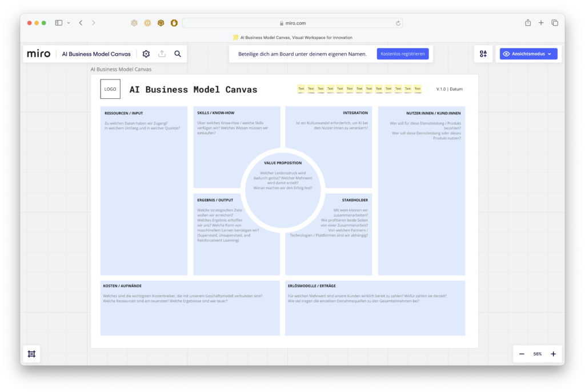The image size is (585, 392).
Task: Open search with the magnifying glass icon
Action: point(178,53)
